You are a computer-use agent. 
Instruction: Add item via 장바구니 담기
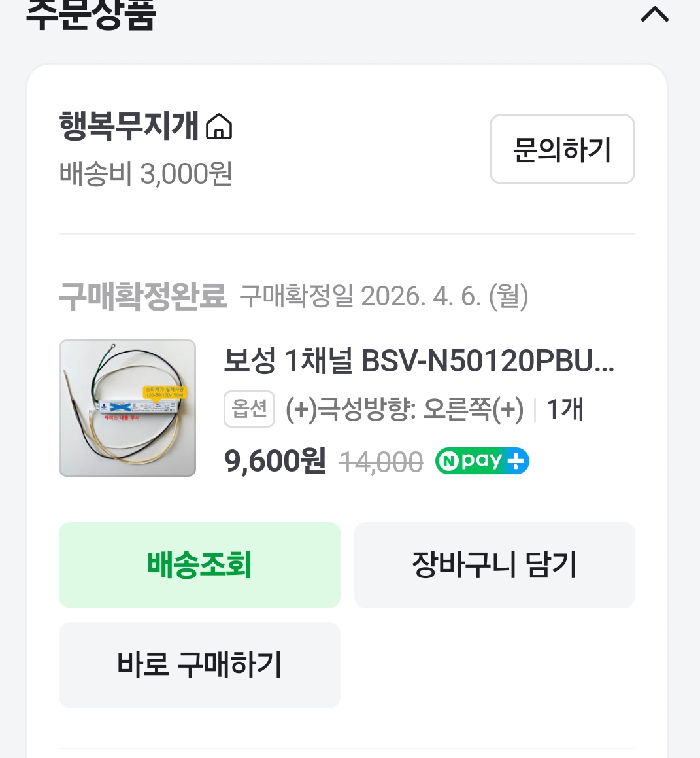[494, 565]
